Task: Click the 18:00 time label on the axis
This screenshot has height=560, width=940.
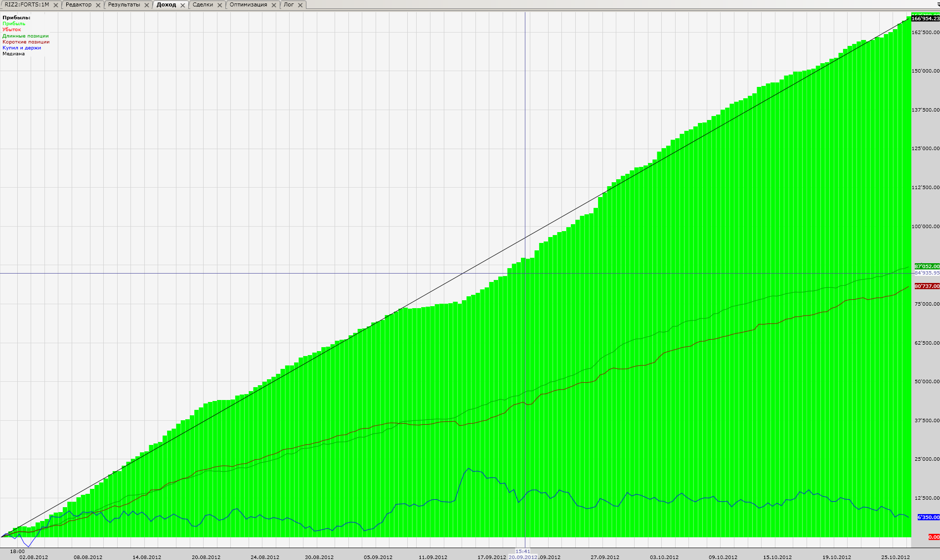Action: tap(17, 551)
